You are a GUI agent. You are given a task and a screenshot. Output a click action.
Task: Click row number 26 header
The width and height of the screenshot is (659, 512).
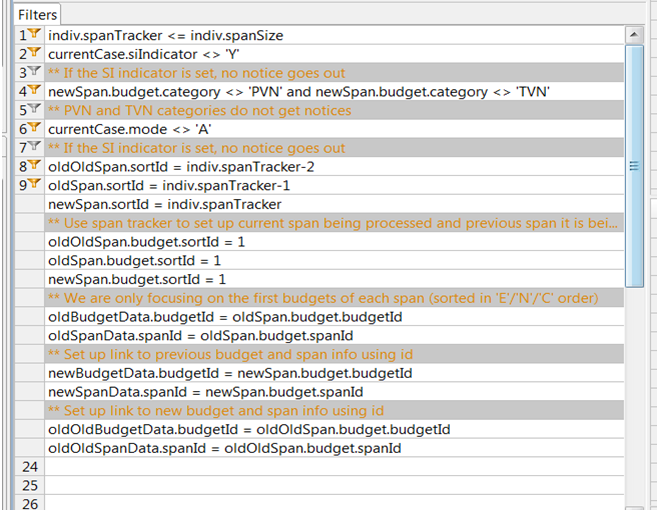tap(30, 504)
